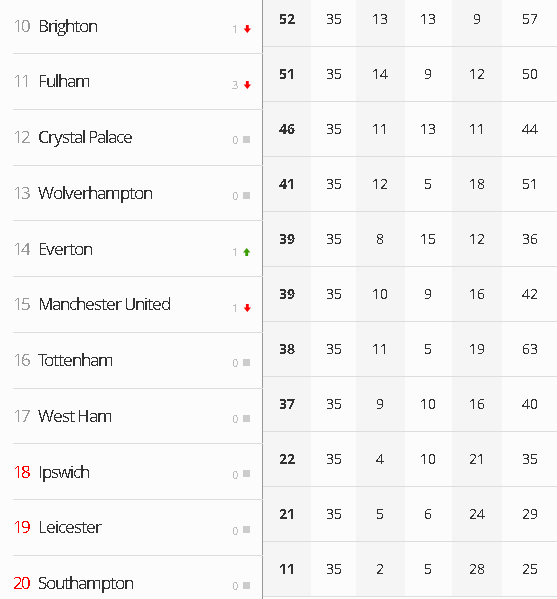This screenshot has height=599, width=557.
Task: Click Southampton's grey no-change square icon
Action: pos(246,586)
